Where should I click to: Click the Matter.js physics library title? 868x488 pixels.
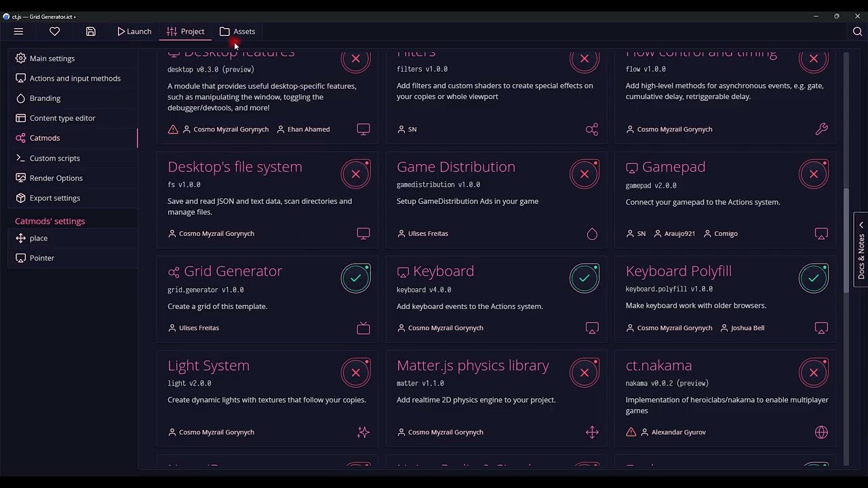473,366
